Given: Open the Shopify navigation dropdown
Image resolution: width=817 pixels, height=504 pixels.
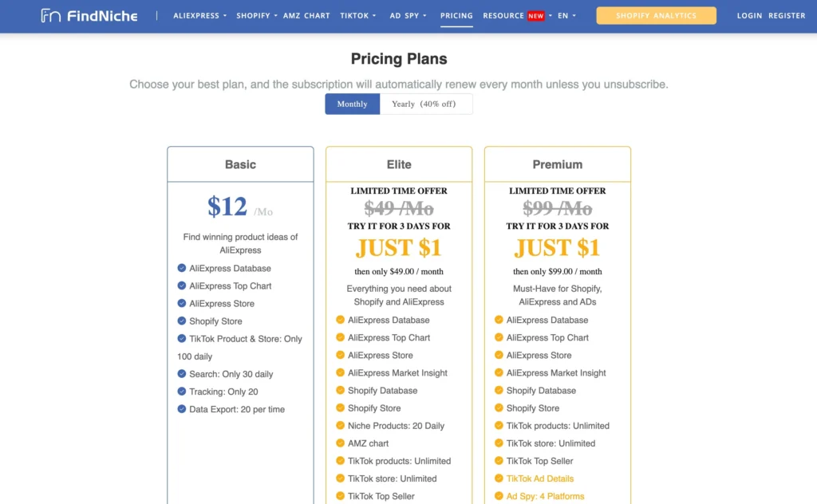Looking at the screenshot, I should (x=256, y=16).
